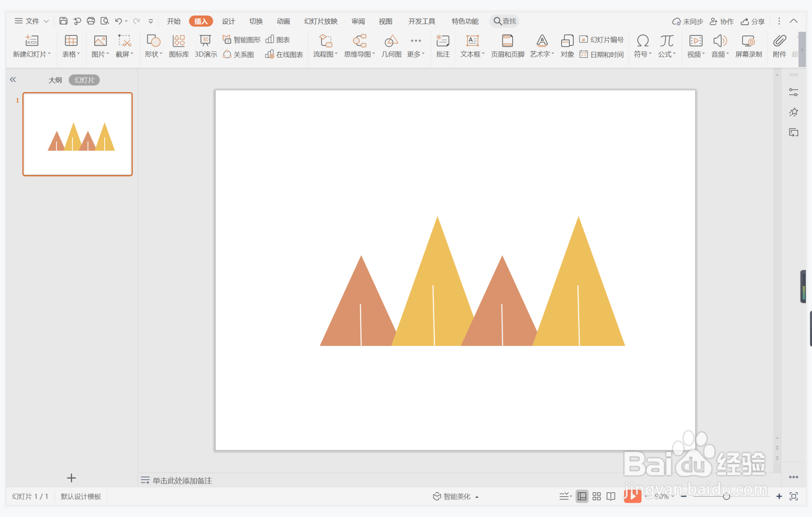Start 屏幕录制 screen recording
Viewport: 812px width, 517px height.
748,46
